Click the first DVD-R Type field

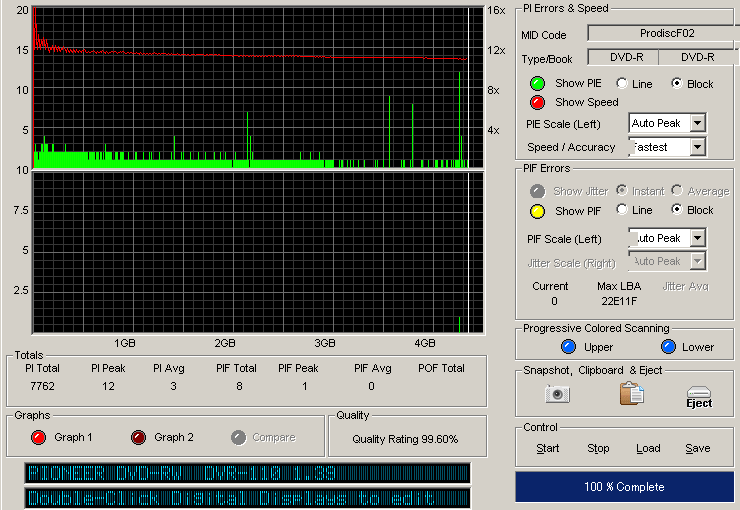tap(623, 57)
